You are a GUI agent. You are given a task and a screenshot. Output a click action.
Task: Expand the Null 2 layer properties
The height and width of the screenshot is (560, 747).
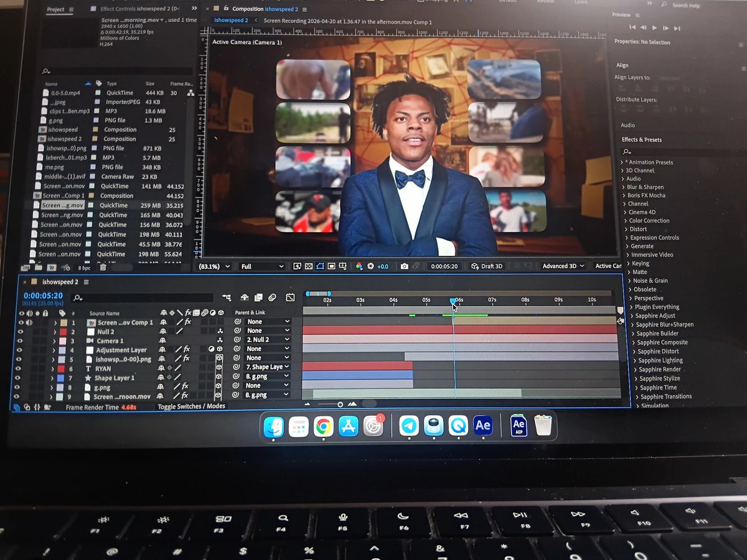point(55,332)
